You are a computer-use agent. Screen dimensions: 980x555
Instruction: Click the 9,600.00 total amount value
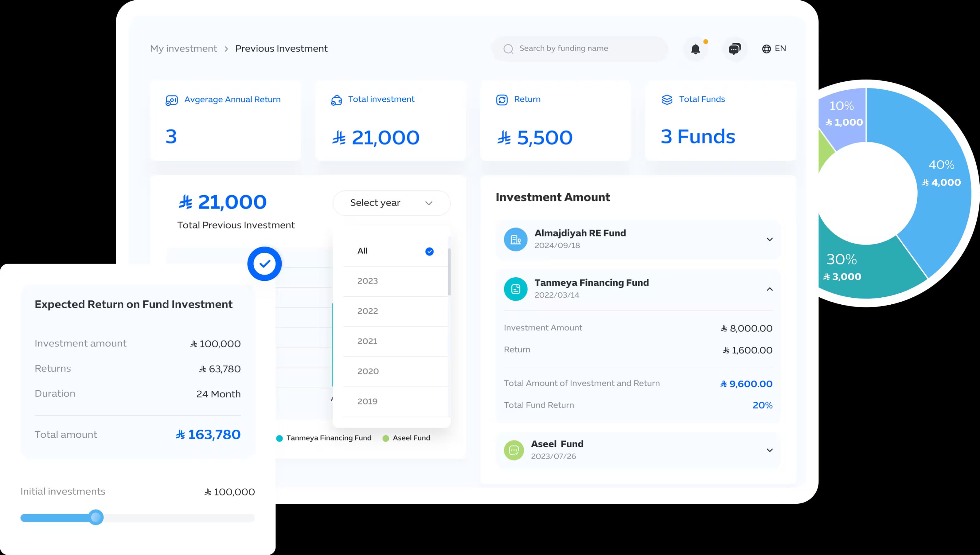(746, 384)
